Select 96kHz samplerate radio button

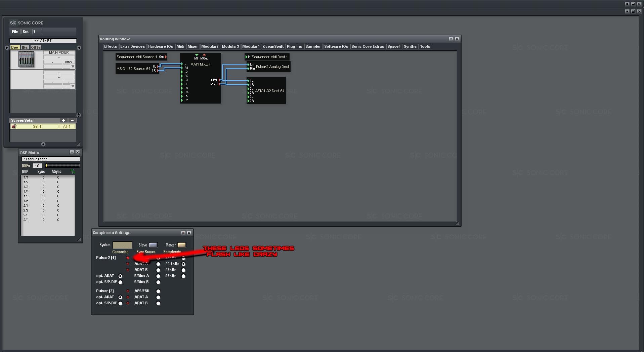click(x=183, y=276)
